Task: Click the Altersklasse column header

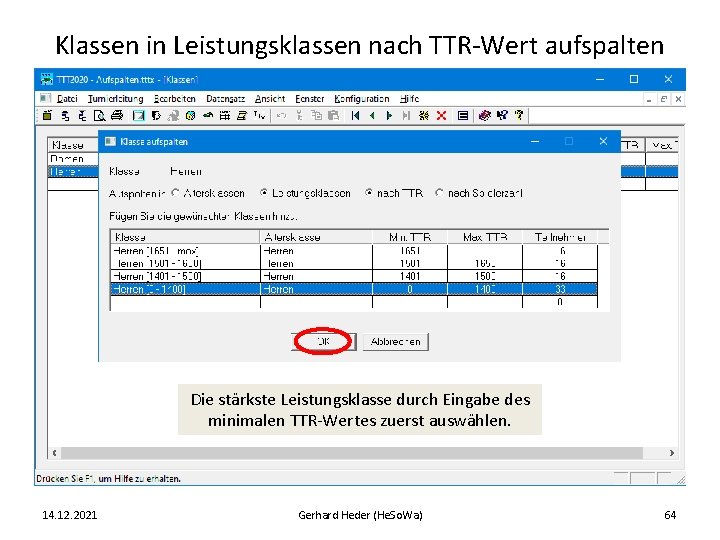Action: pyautogui.click(x=316, y=237)
